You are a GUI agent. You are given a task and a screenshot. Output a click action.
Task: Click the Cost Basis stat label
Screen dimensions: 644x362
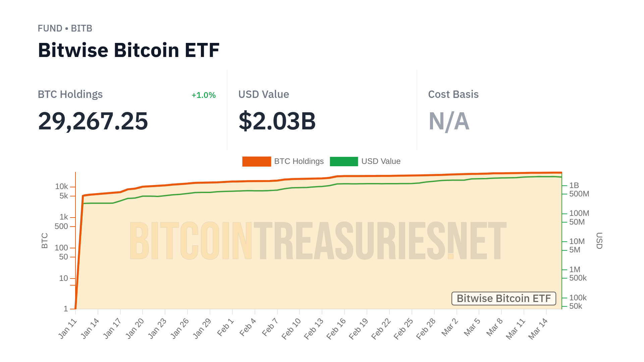tap(453, 95)
